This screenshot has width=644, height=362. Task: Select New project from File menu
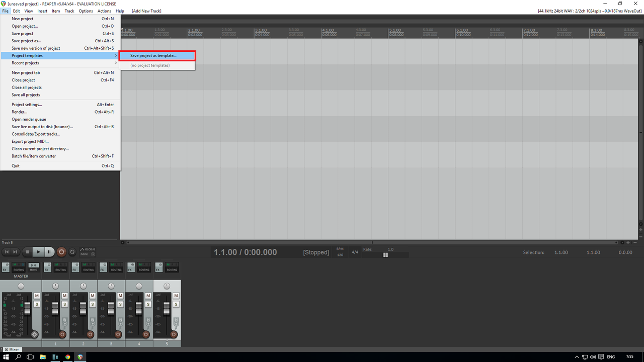coord(60,19)
